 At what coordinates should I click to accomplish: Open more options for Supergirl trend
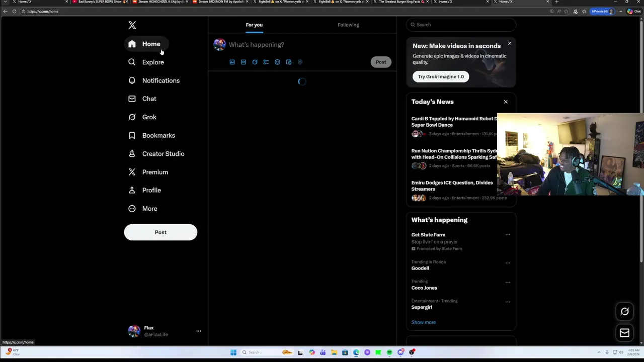point(508,302)
